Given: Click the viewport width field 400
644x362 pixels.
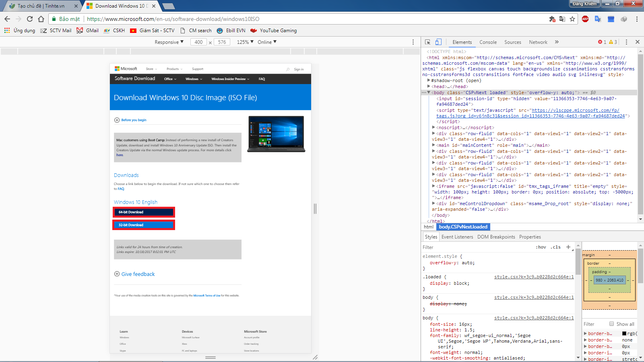Looking at the screenshot, I should 198,42.
